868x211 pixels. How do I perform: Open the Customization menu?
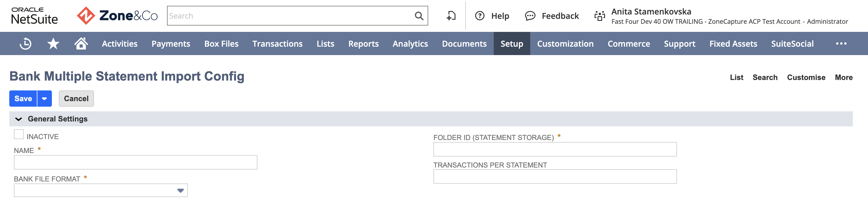pyautogui.click(x=565, y=43)
